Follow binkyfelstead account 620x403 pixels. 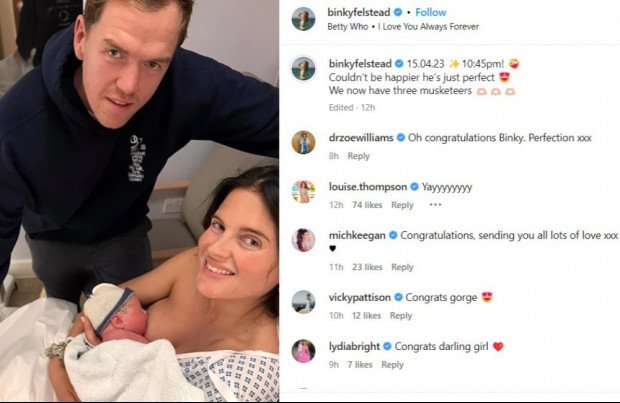coord(431,12)
